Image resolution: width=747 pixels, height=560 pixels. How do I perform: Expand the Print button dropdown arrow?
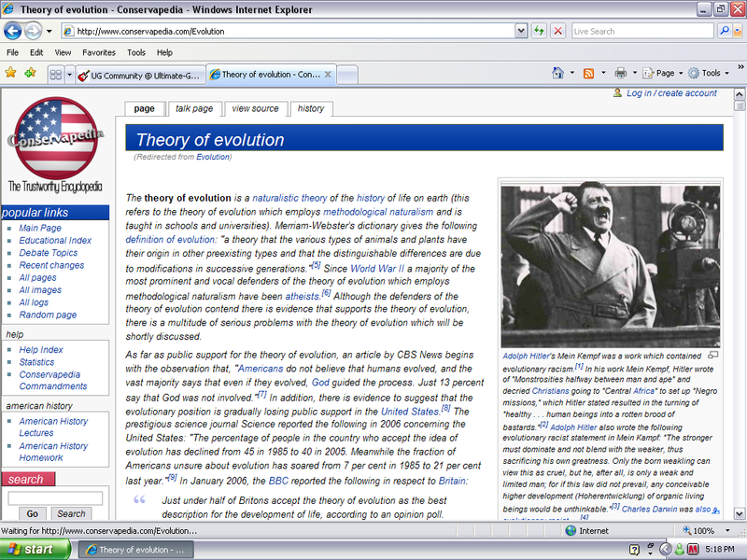coord(635,73)
